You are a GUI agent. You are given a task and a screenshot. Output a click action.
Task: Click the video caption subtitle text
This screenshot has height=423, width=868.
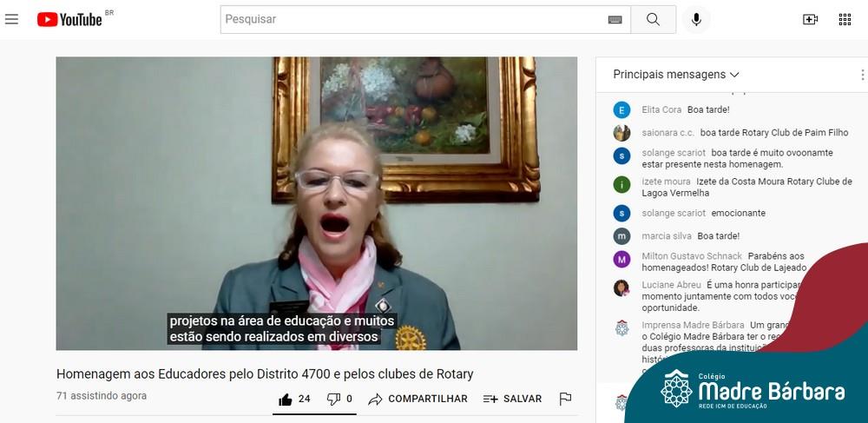pyautogui.click(x=282, y=329)
